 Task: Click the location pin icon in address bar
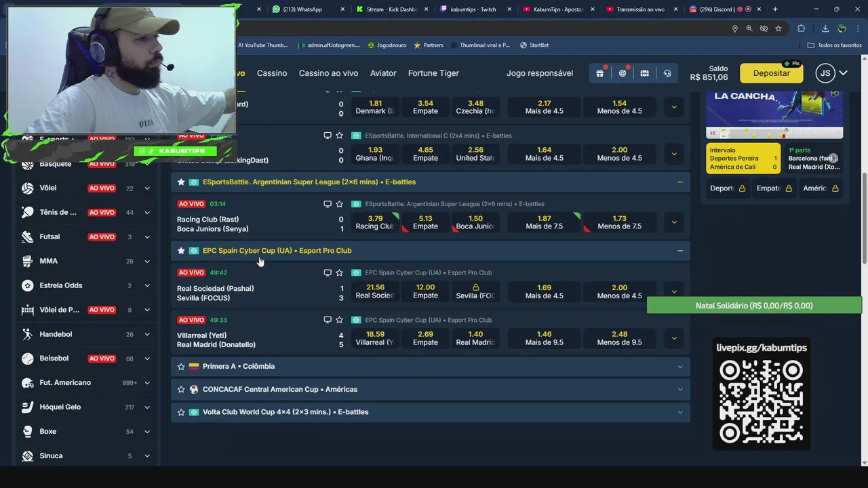click(734, 28)
